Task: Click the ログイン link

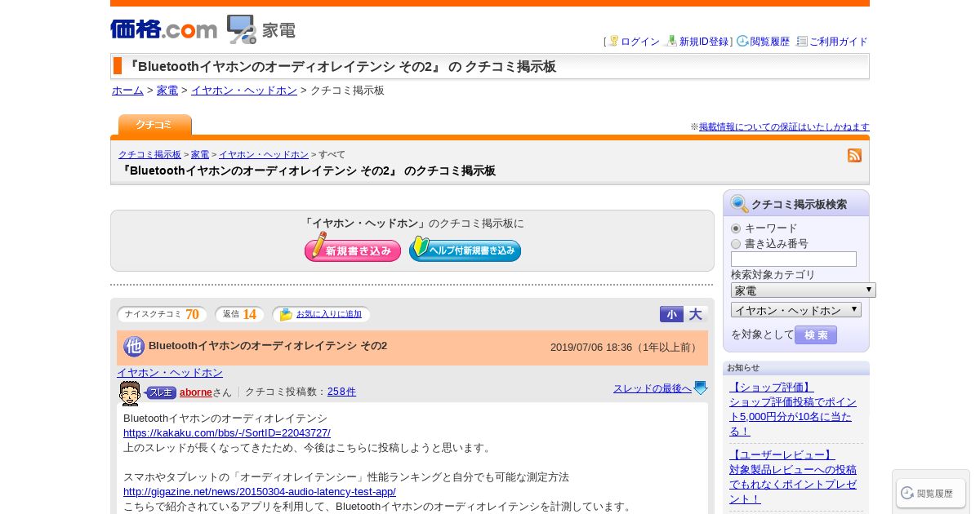Action: click(x=640, y=42)
